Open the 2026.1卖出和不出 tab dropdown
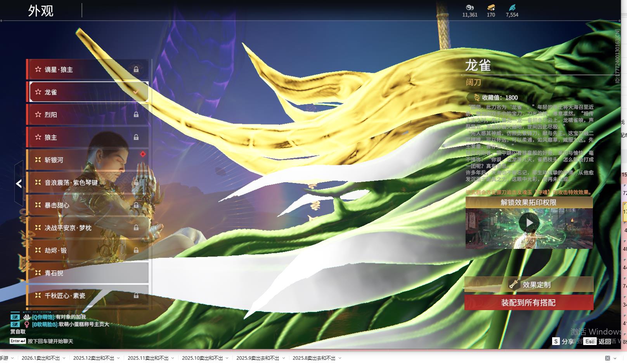This screenshot has width=627, height=364. coord(64,358)
